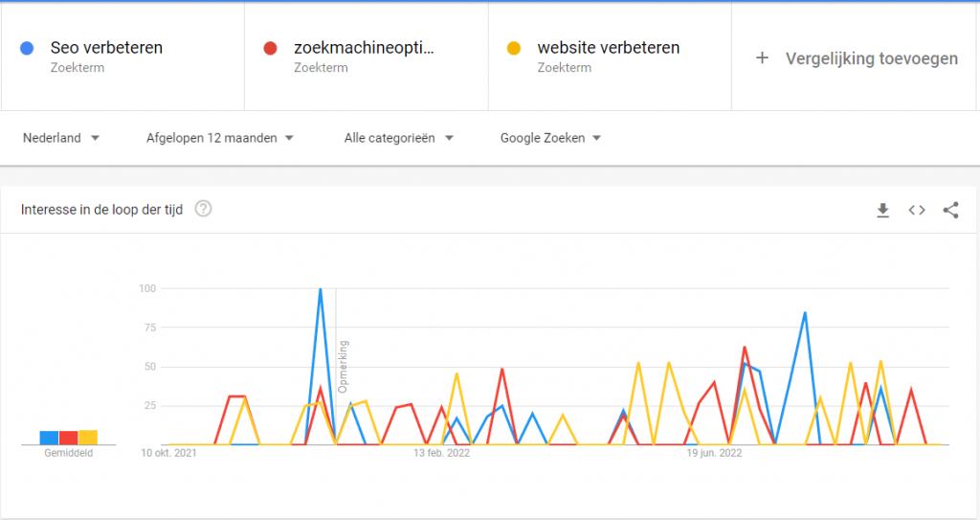Click the blue dot beside Seo verbeteren
This screenshot has height=520, width=980.
27,48
